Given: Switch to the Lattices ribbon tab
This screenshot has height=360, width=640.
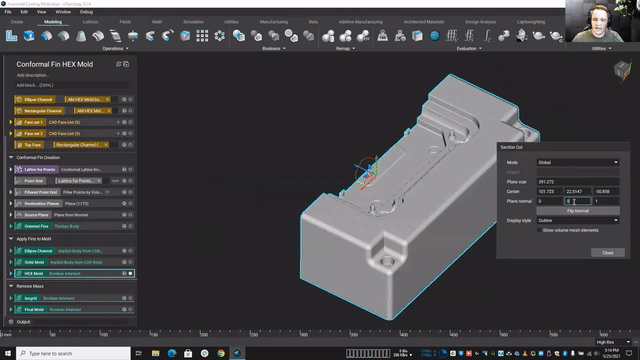Looking at the screenshot, I should click(90, 22).
